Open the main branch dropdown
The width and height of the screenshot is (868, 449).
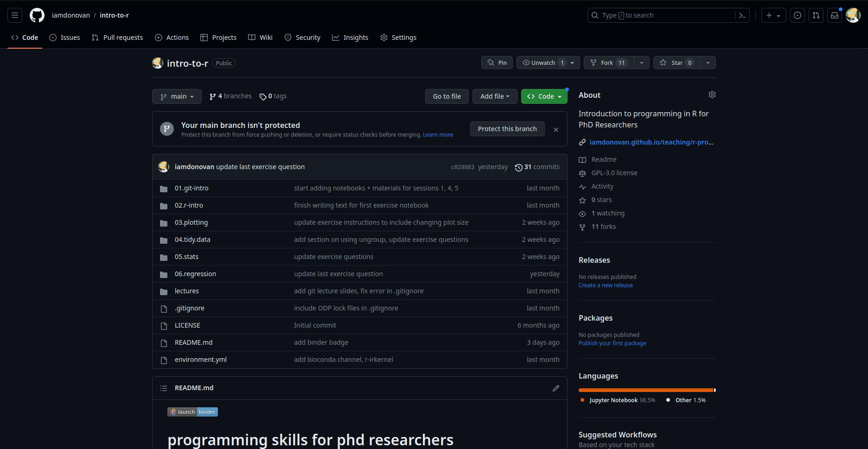(177, 96)
